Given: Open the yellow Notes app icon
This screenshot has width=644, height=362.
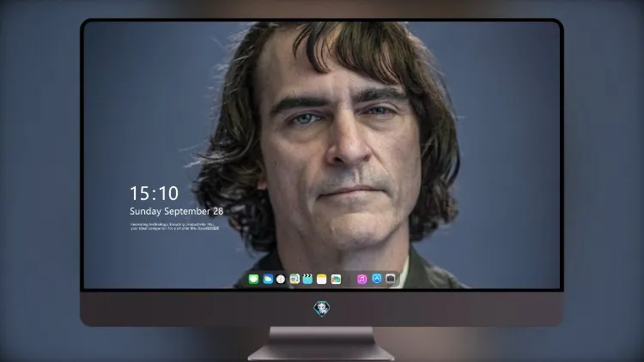Looking at the screenshot, I should coord(322,279).
